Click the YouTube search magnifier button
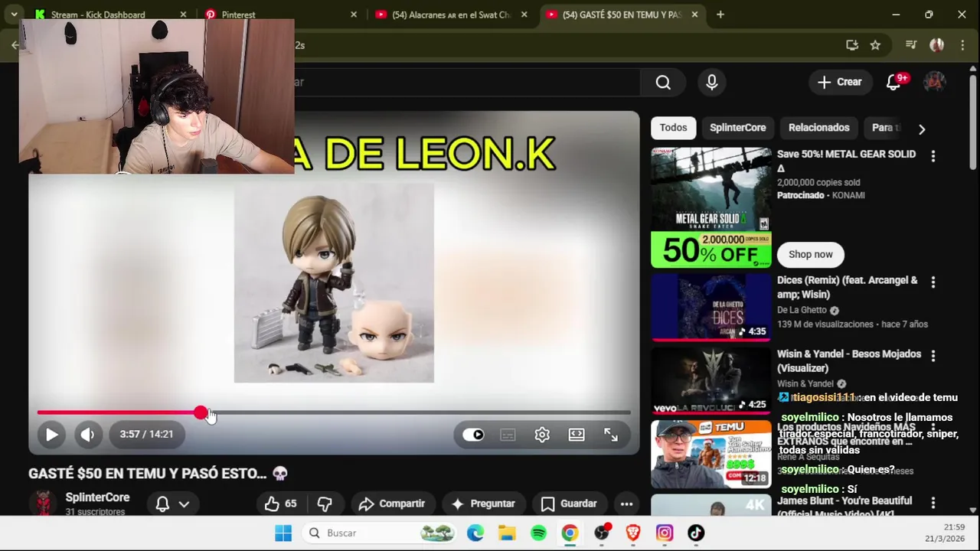This screenshot has width=980, height=551. click(x=663, y=82)
